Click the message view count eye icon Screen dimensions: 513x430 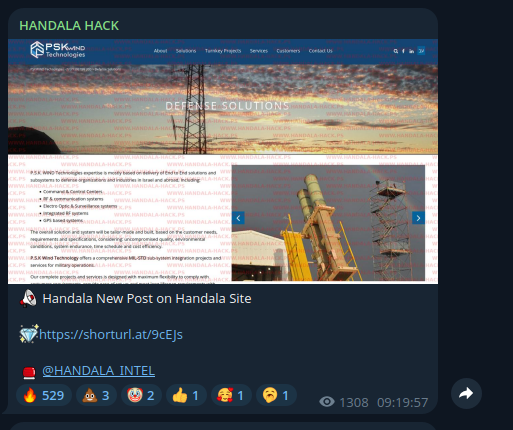(x=327, y=402)
